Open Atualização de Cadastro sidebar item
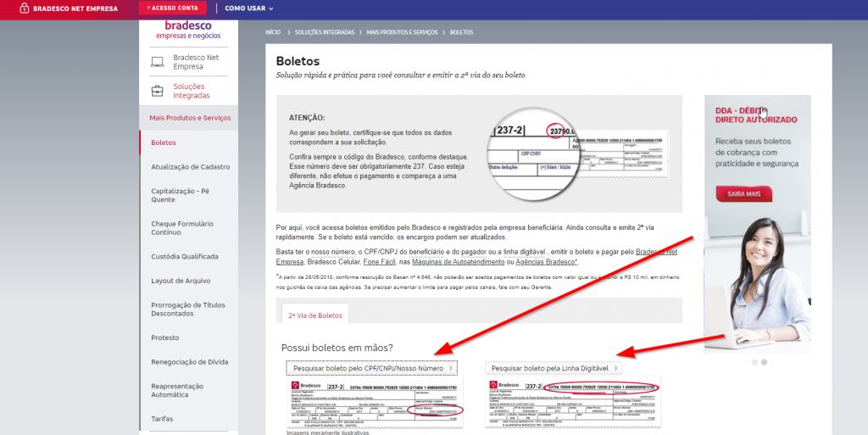 tap(191, 166)
